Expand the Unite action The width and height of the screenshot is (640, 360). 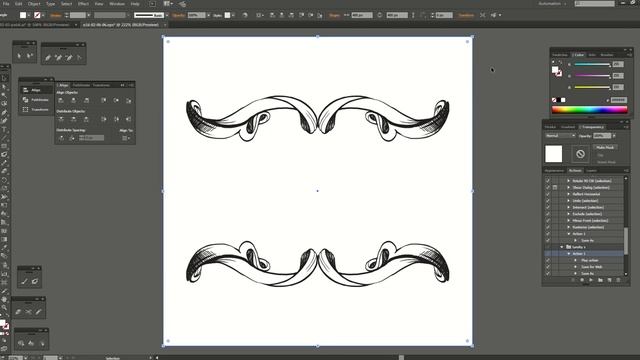point(569,201)
